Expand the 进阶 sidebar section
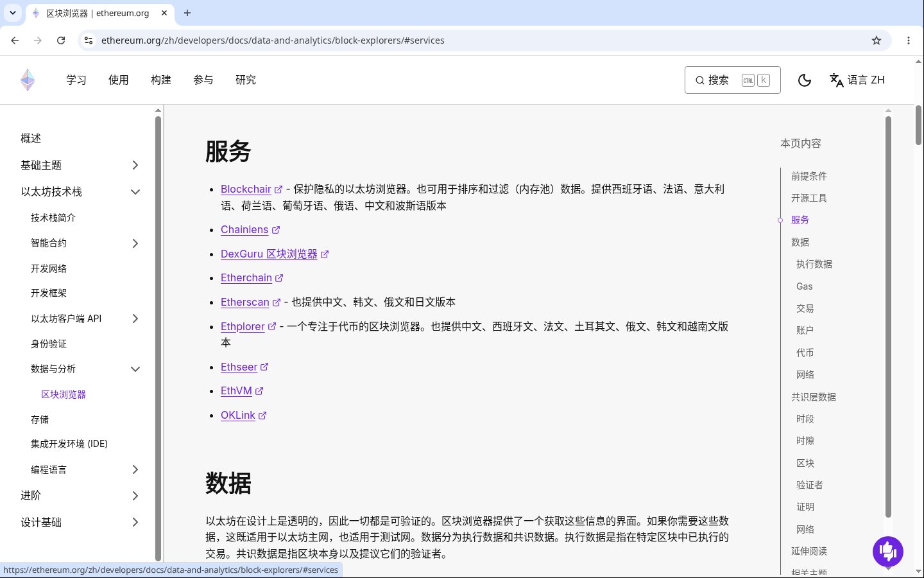The image size is (924, 578). (135, 496)
